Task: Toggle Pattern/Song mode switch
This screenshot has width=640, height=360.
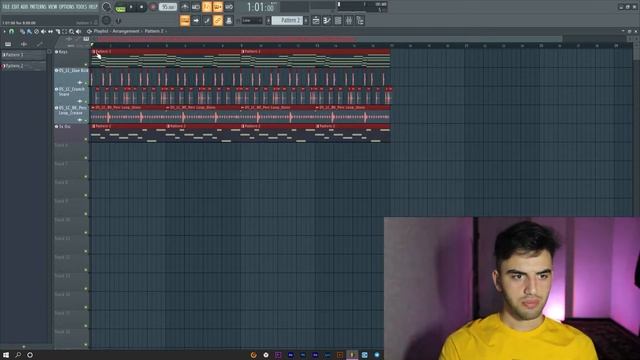Action: (120, 7)
